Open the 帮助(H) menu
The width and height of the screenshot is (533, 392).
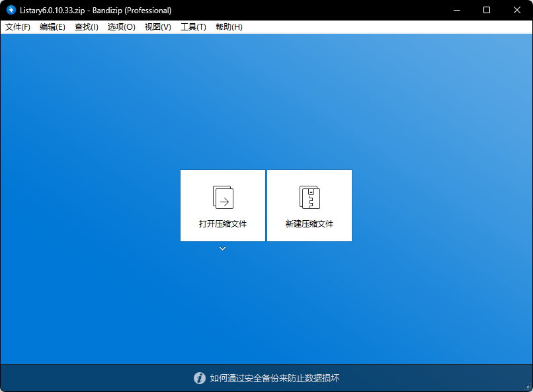(x=229, y=27)
